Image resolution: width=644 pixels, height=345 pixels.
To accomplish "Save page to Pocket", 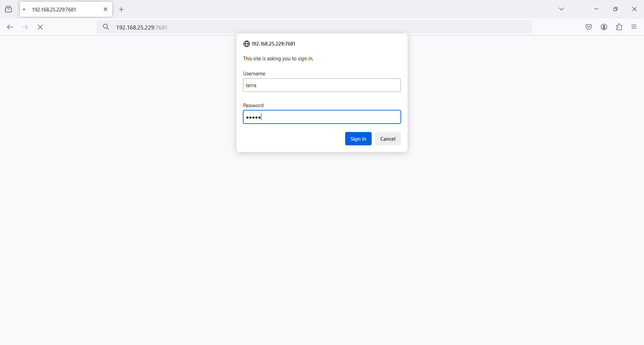I will click(589, 27).
